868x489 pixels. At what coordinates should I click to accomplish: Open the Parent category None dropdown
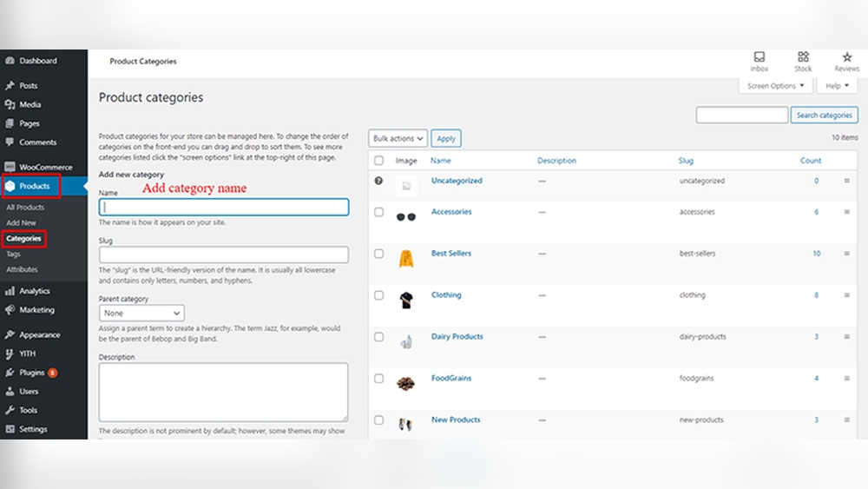141,313
